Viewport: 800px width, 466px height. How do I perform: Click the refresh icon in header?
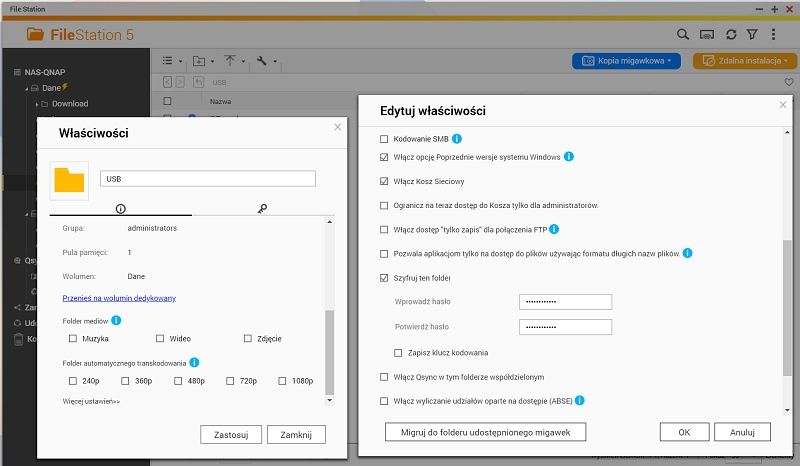[731, 34]
